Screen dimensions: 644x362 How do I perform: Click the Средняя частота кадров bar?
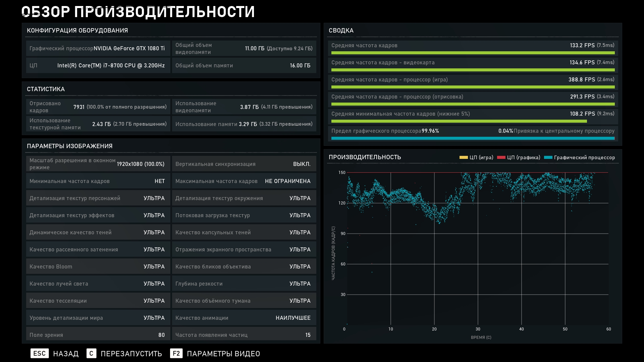(x=473, y=53)
